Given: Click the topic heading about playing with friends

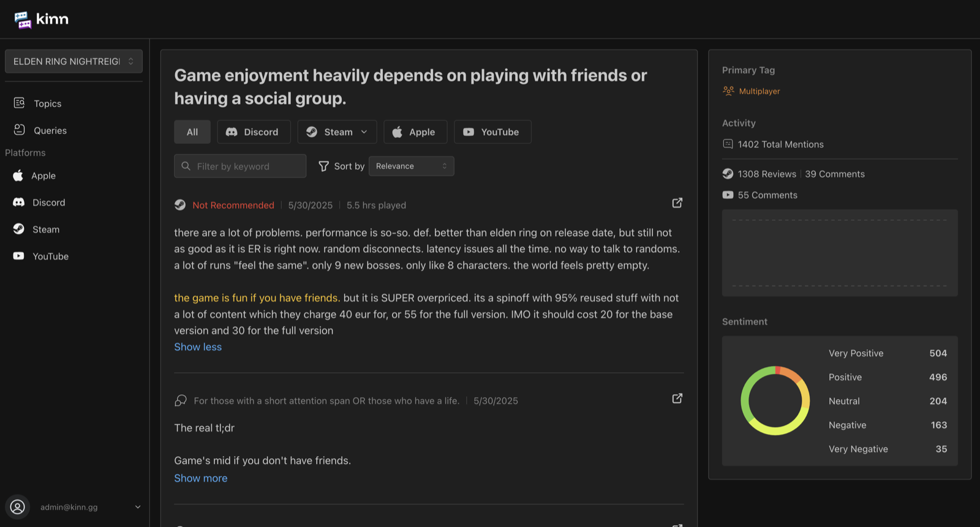Looking at the screenshot, I should 410,87.
